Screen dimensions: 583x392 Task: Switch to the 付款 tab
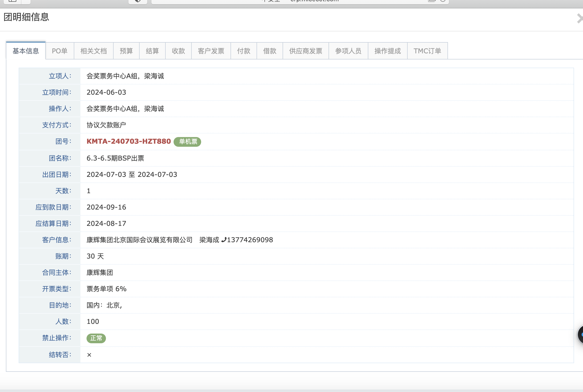click(244, 51)
